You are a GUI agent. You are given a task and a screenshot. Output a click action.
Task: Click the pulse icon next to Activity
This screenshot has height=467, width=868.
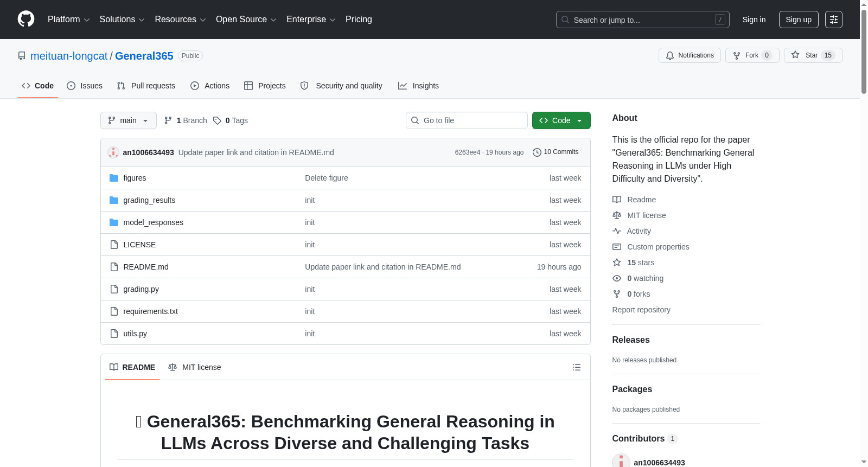coord(617,231)
